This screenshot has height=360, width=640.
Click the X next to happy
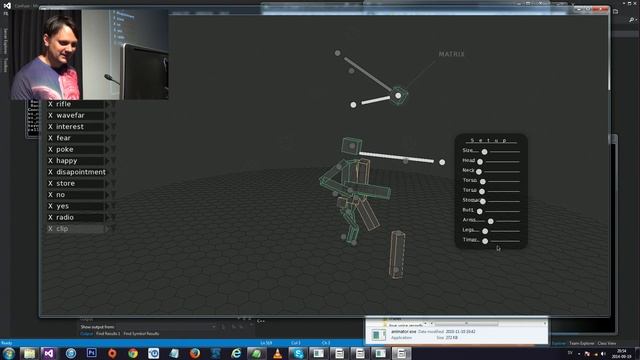point(50,161)
